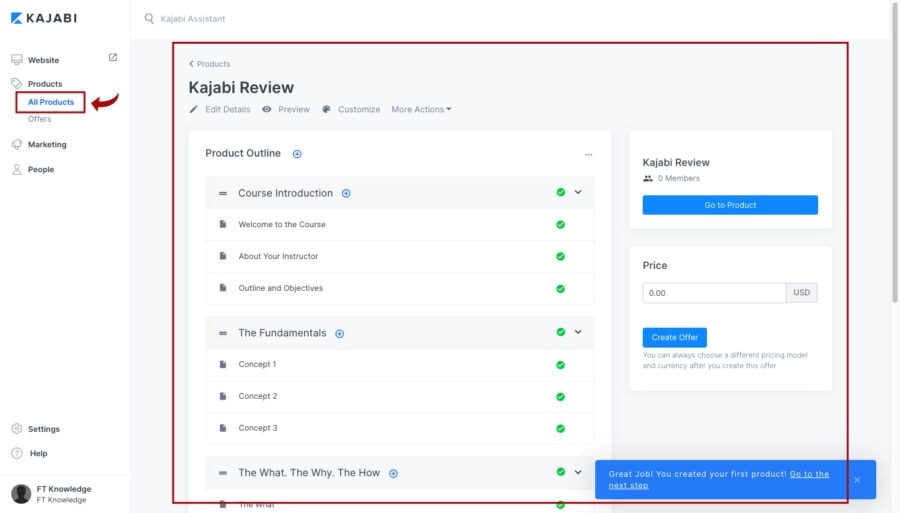Click the Go to Product button

730,205
